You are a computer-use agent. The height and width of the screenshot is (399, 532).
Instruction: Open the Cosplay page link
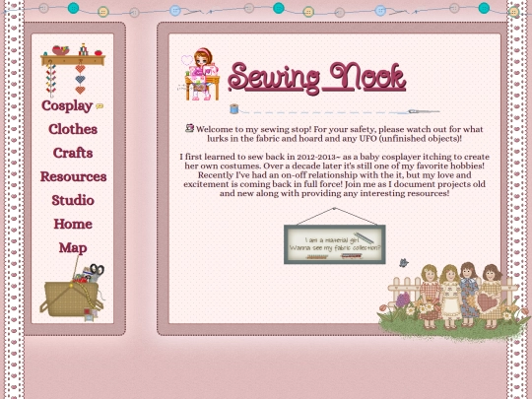pos(67,105)
